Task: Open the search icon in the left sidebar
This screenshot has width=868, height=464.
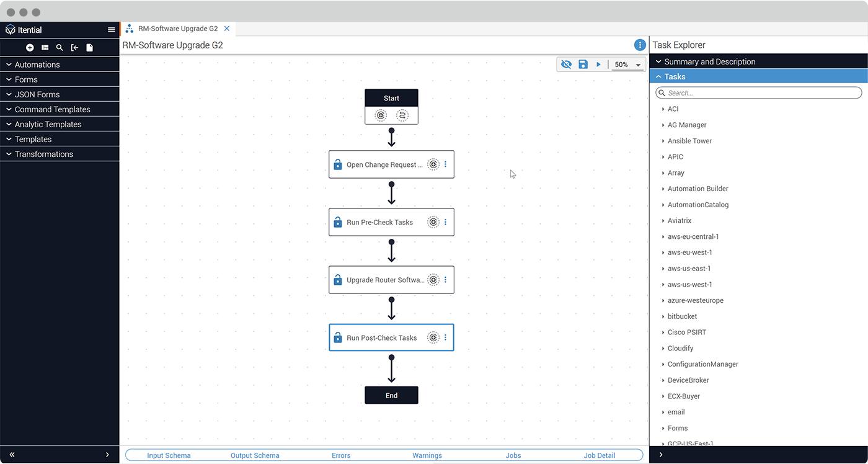Action: click(x=60, y=47)
